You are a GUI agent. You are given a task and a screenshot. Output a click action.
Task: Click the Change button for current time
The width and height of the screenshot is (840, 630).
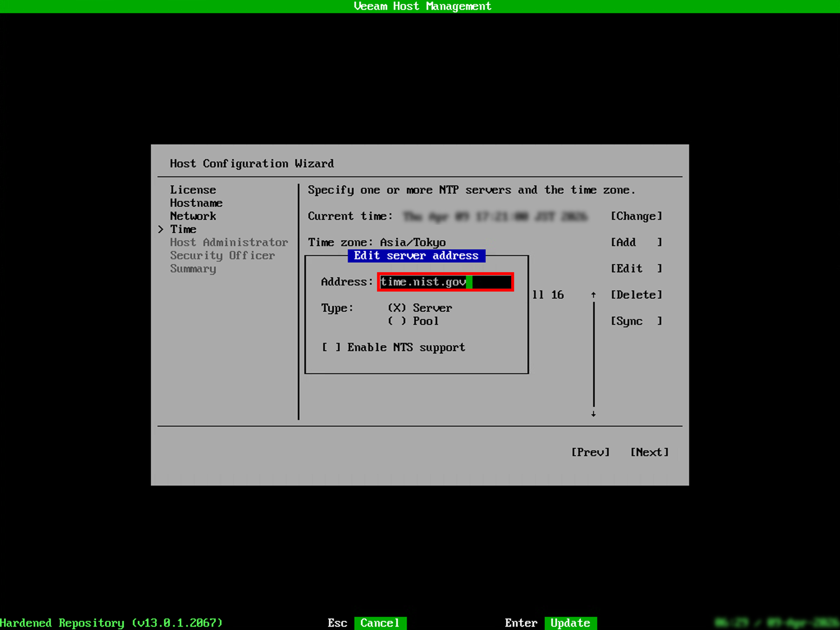[x=637, y=216]
